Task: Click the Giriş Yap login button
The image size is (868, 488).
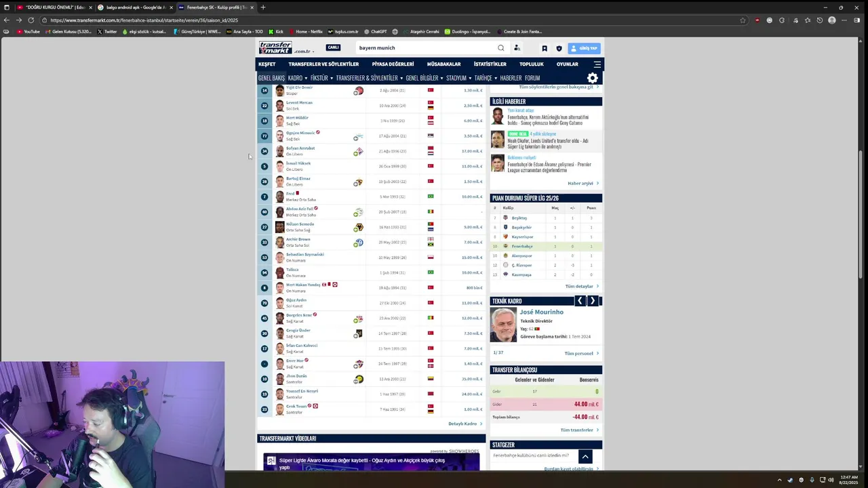Action: [584, 48]
